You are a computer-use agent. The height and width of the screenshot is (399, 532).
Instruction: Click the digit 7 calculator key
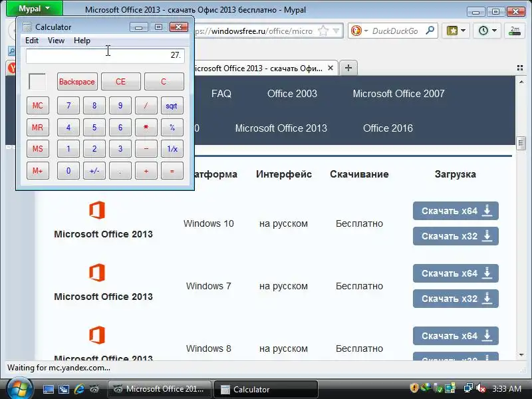coord(68,106)
